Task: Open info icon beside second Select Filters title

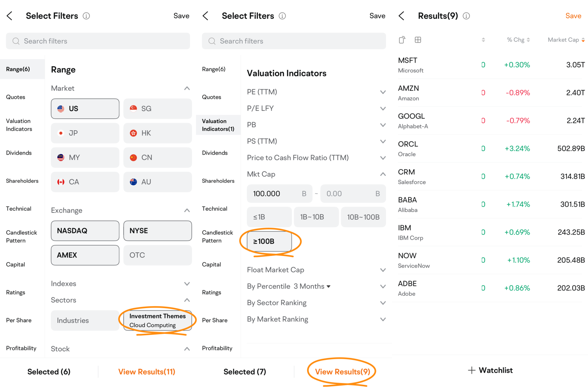Action: pos(282,16)
